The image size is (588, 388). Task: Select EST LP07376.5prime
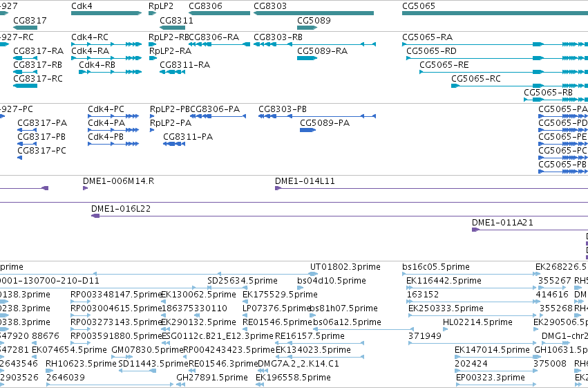277,309
